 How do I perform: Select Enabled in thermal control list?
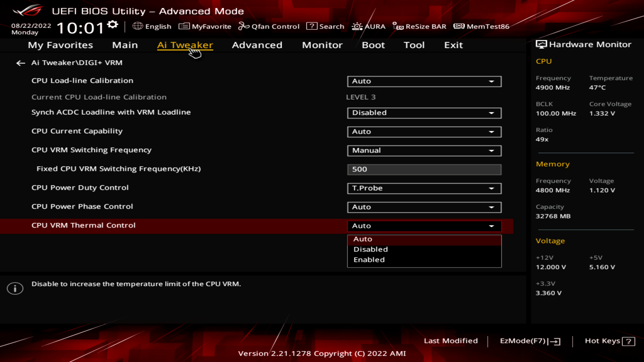click(x=369, y=260)
